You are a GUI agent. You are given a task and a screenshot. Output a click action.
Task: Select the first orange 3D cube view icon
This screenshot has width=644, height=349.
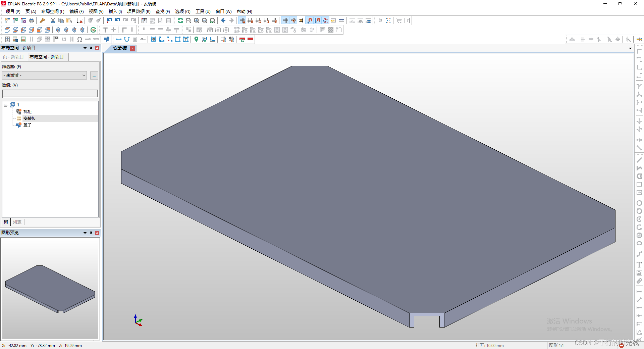[x=7, y=30]
